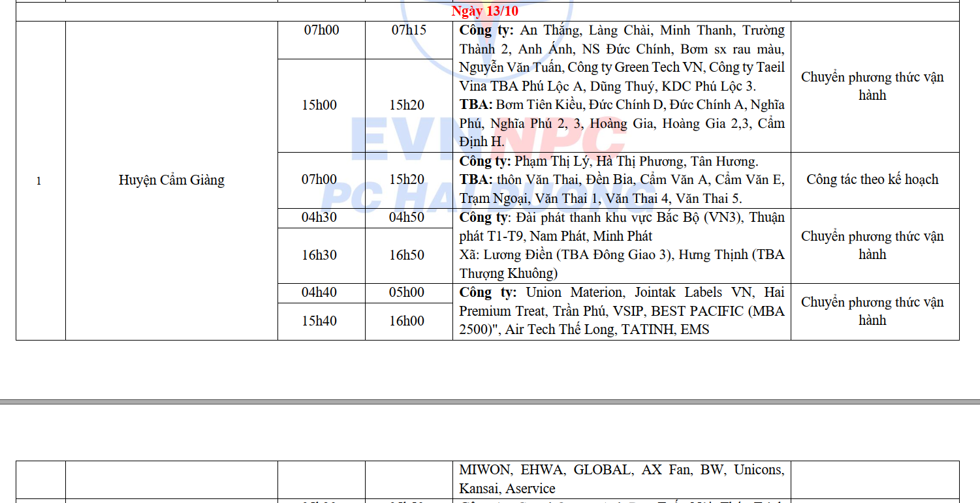Click the text "Văn Thai 5"
The width and height of the screenshot is (980, 503).
(713, 198)
